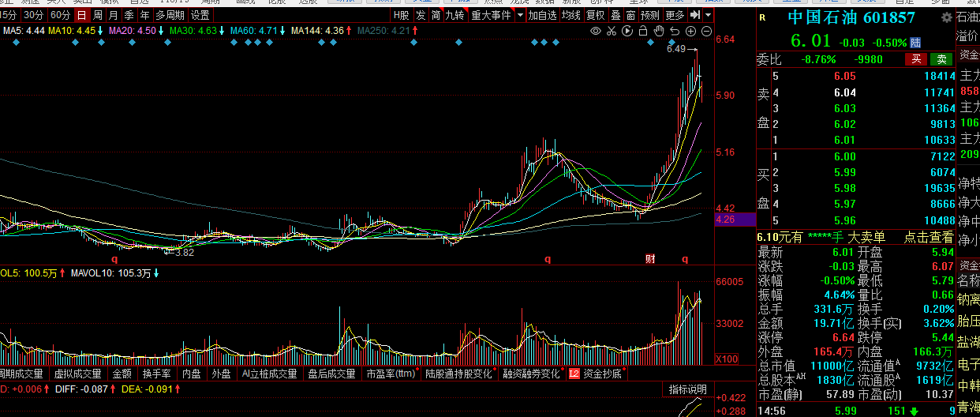This screenshot has width=980, height=417.
Task: Select the 市盈率(ttm) indicator tab
Action: coord(391,374)
